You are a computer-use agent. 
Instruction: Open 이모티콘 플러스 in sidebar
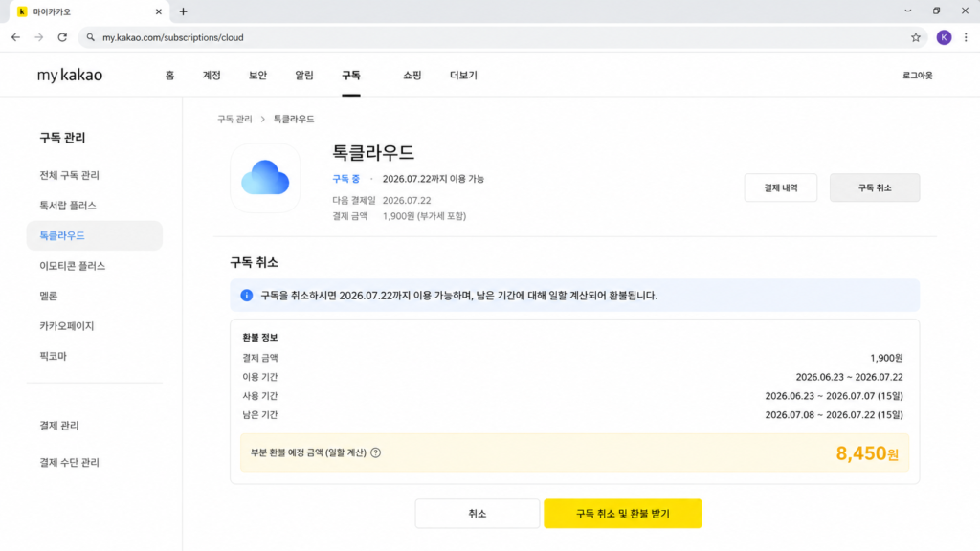[72, 266]
